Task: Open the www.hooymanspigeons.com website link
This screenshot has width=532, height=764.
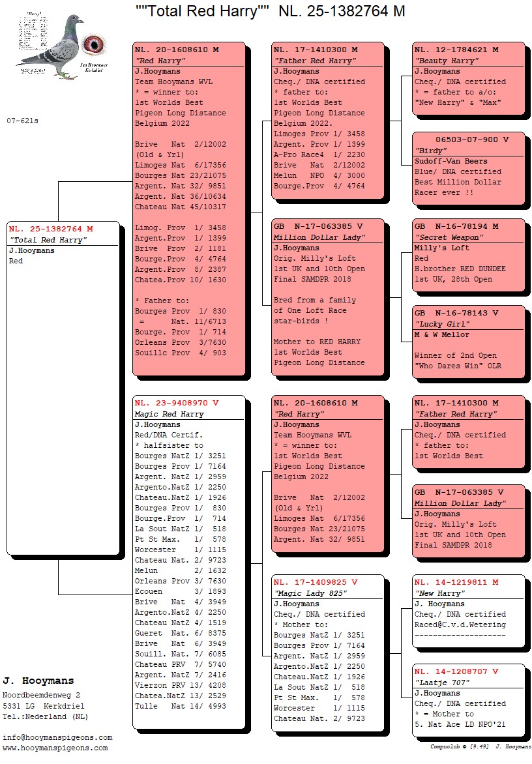Action: click(55, 748)
